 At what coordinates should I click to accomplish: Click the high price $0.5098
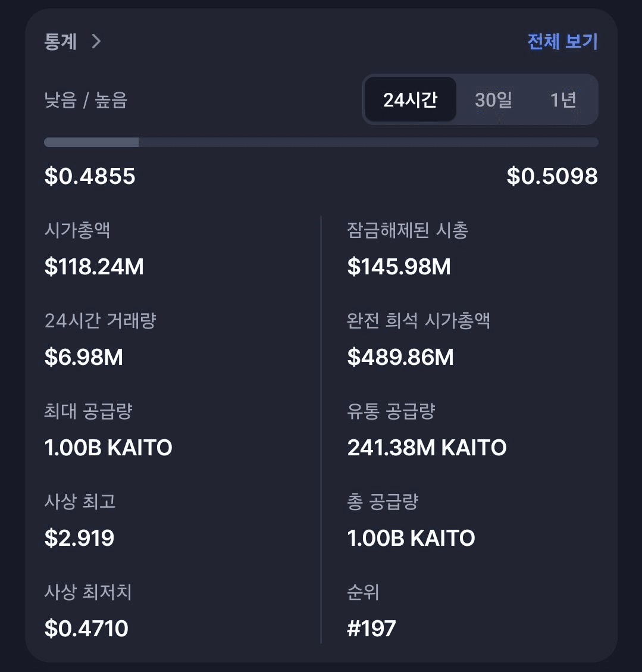point(552,176)
